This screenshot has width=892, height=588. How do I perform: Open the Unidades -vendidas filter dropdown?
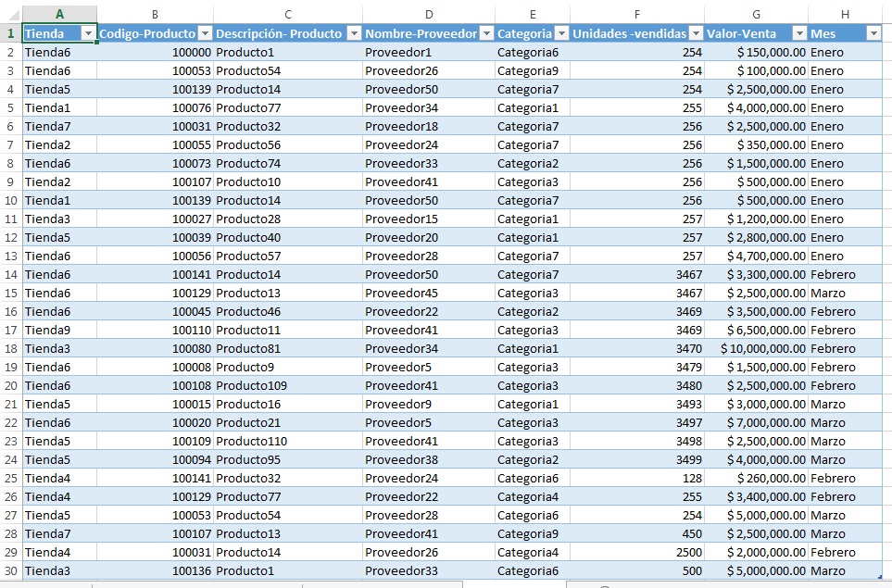tap(696, 33)
